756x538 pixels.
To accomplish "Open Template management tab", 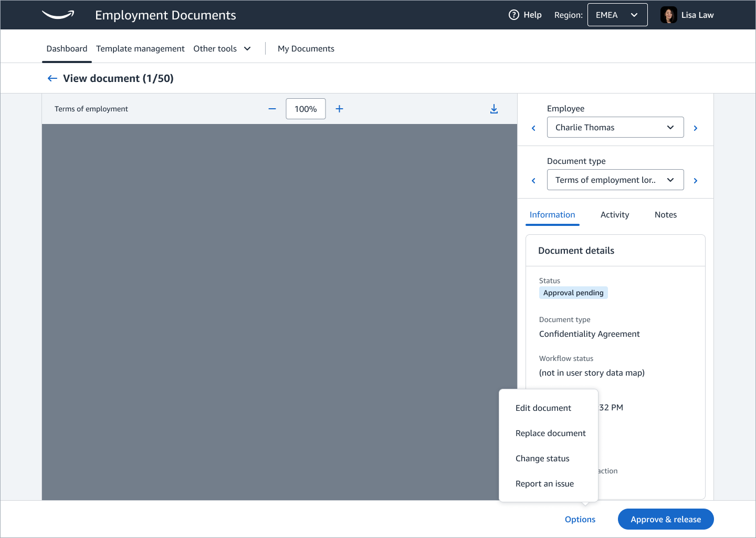I will (x=140, y=48).
